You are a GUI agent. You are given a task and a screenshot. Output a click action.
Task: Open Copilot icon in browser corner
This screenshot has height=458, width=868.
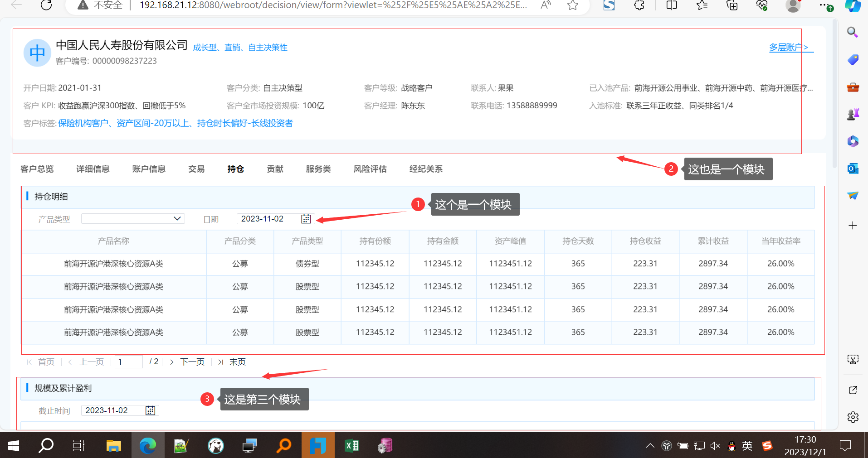(853, 5)
